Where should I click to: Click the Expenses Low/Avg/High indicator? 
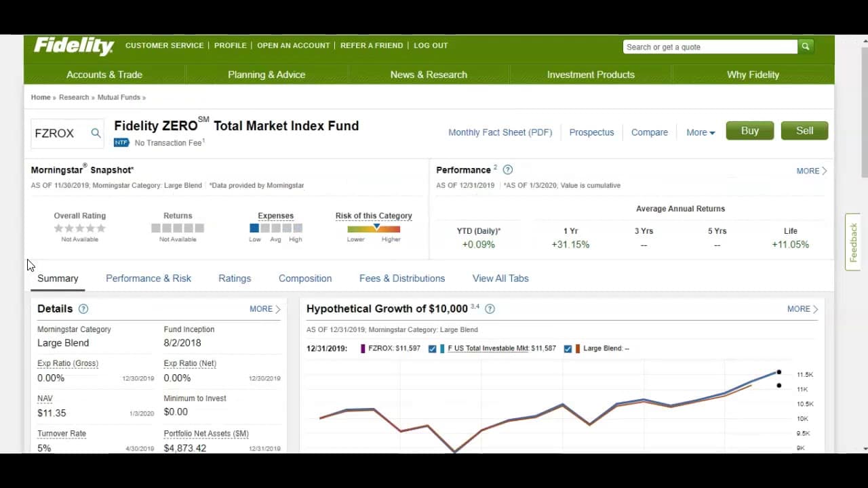[x=275, y=228]
